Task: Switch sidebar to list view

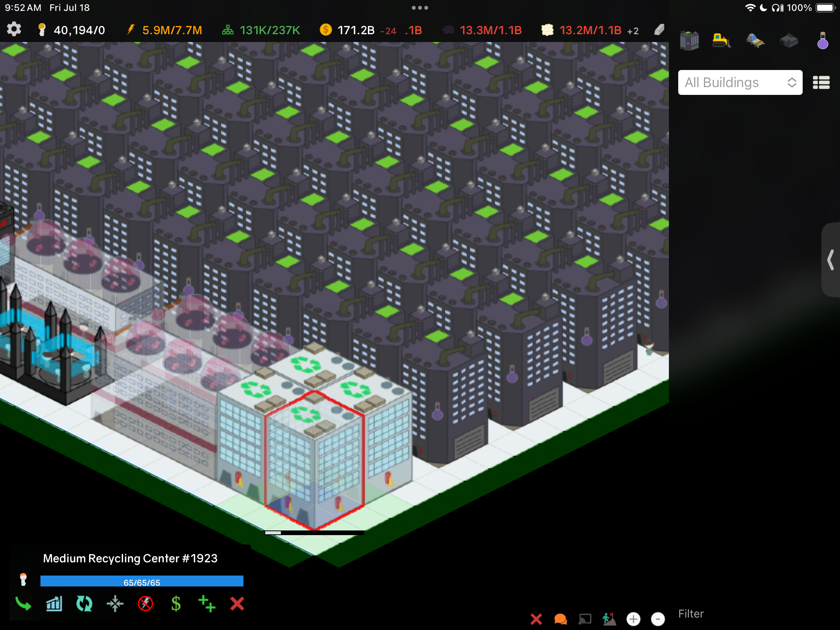Action: tap(821, 82)
